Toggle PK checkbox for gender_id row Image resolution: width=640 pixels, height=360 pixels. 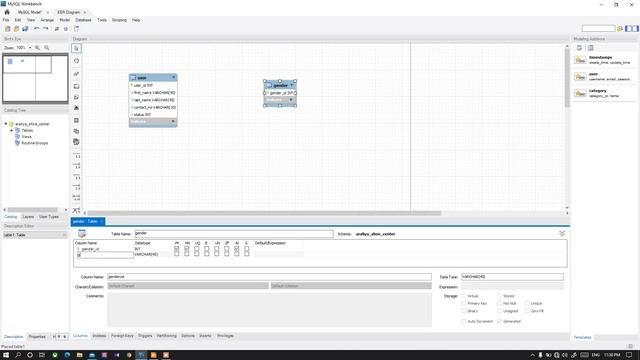(177, 249)
